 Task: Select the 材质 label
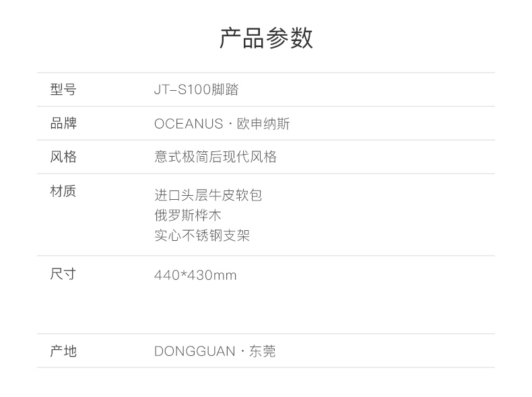tap(63, 191)
